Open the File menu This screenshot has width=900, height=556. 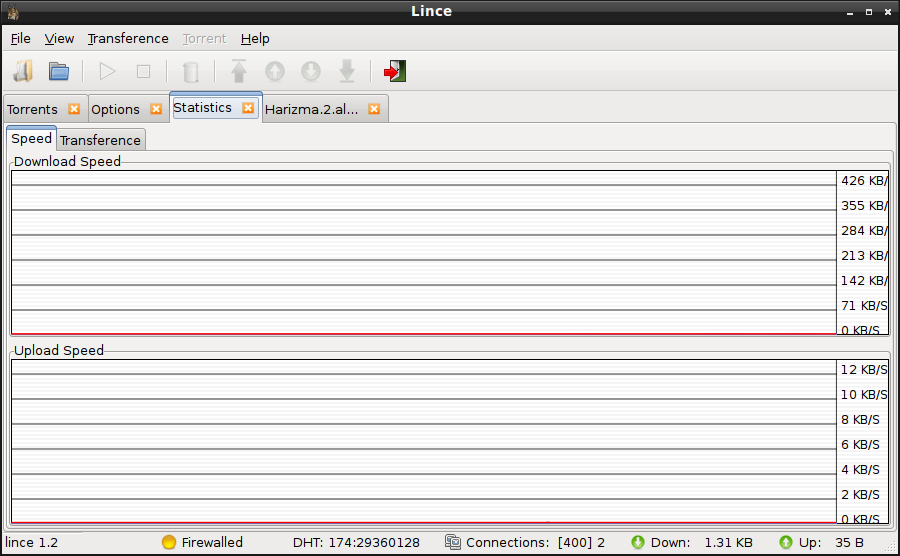[21, 38]
